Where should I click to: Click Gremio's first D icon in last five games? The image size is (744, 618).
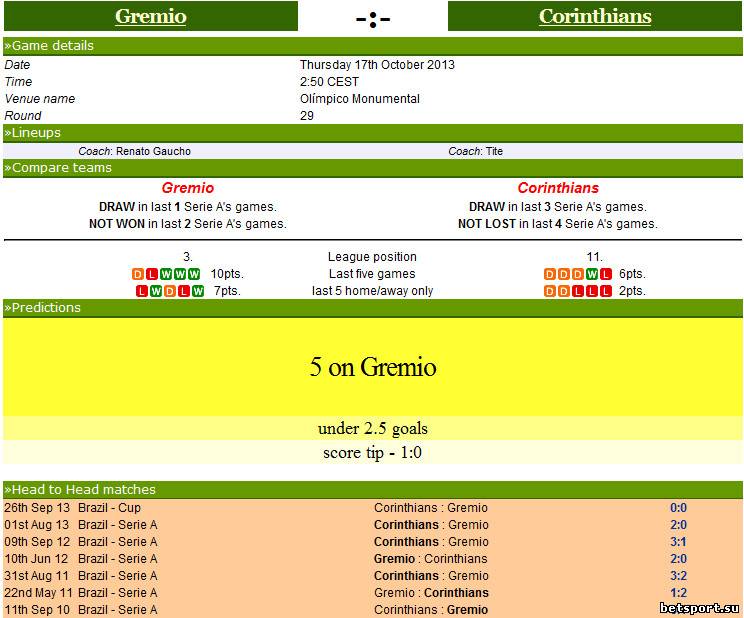coord(138,274)
